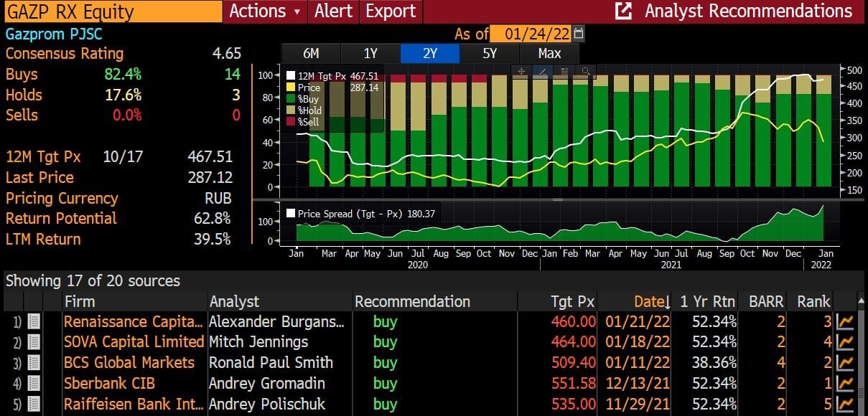Click Return Potential value 62.8%

click(x=212, y=219)
